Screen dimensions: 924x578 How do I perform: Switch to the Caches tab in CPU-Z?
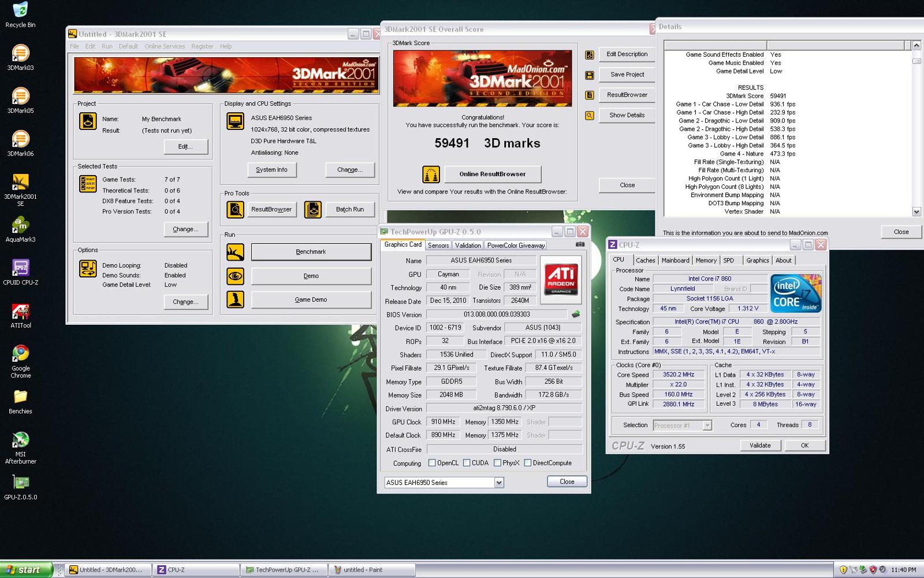coord(646,261)
